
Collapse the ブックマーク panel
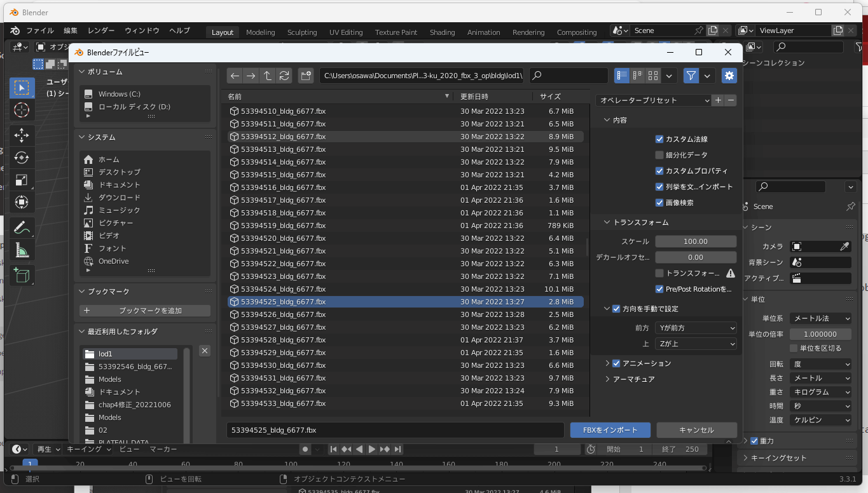point(81,292)
